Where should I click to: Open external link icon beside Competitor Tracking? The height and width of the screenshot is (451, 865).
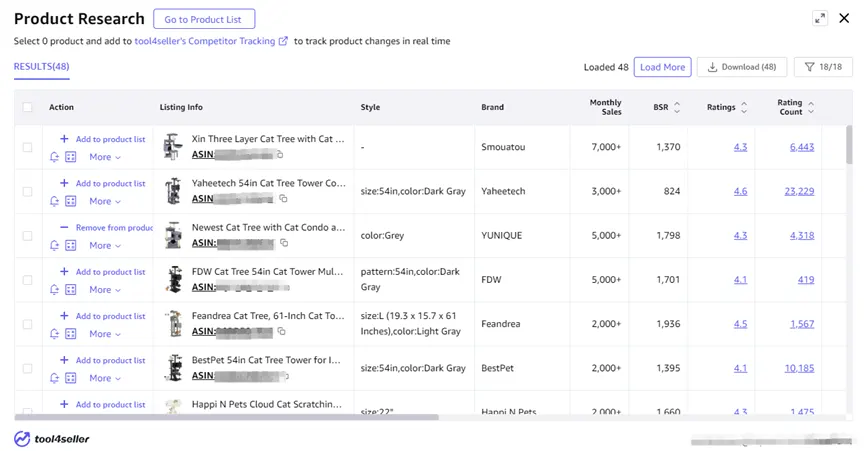point(283,41)
